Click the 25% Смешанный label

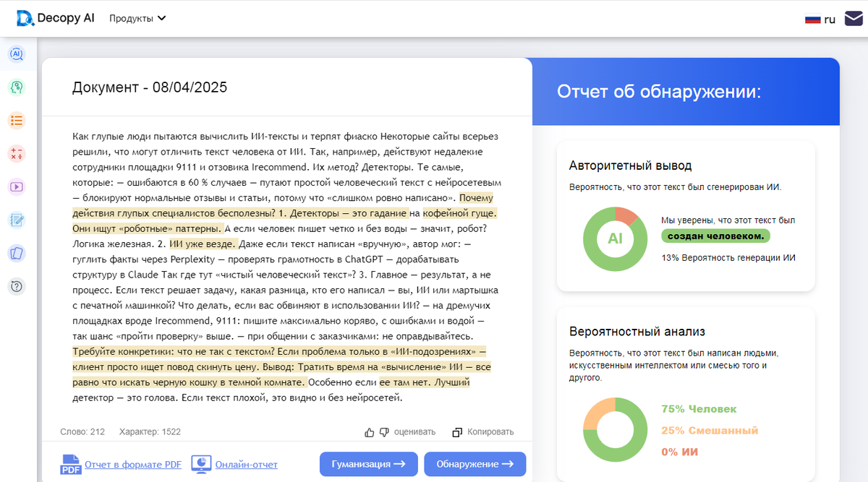(x=710, y=431)
